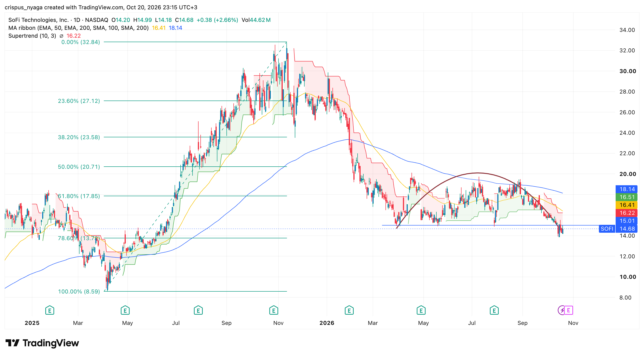Click the 2025 label on time axis
644x357 pixels.
click(32, 323)
